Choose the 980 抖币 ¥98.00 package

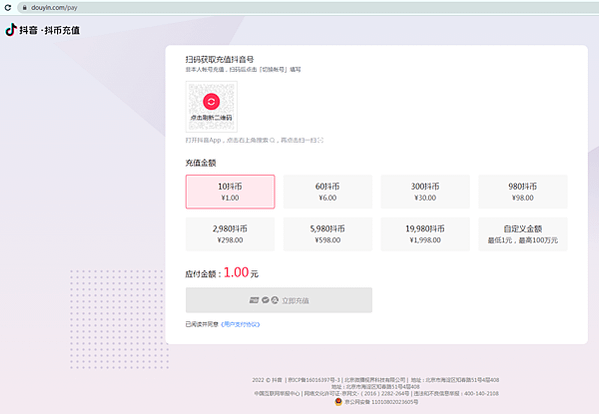click(x=523, y=192)
